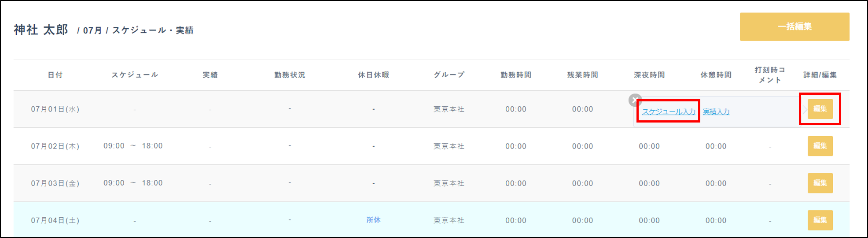Click the 一括編集 bulk edit button

(794, 27)
